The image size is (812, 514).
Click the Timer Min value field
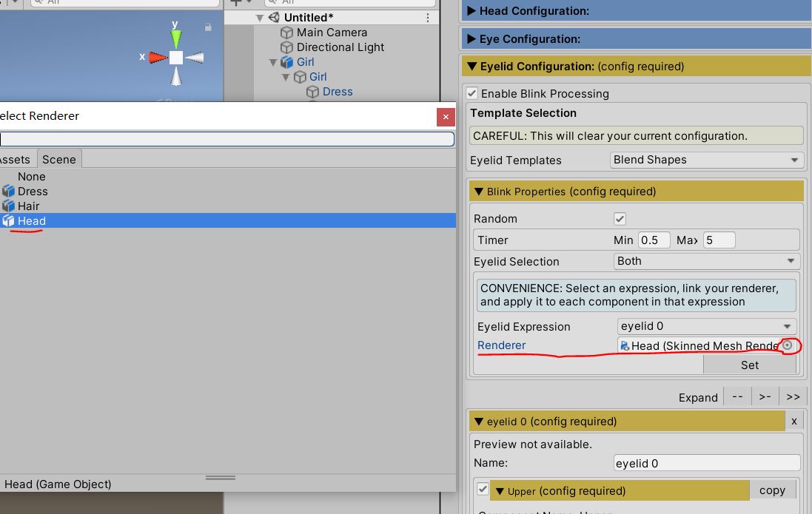pyautogui.click(x=654, y=240)
